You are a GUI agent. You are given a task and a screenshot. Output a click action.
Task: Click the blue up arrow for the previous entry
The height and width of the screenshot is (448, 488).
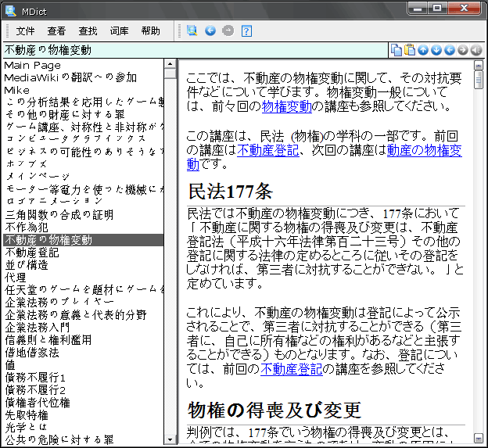[x=423, y=50]
